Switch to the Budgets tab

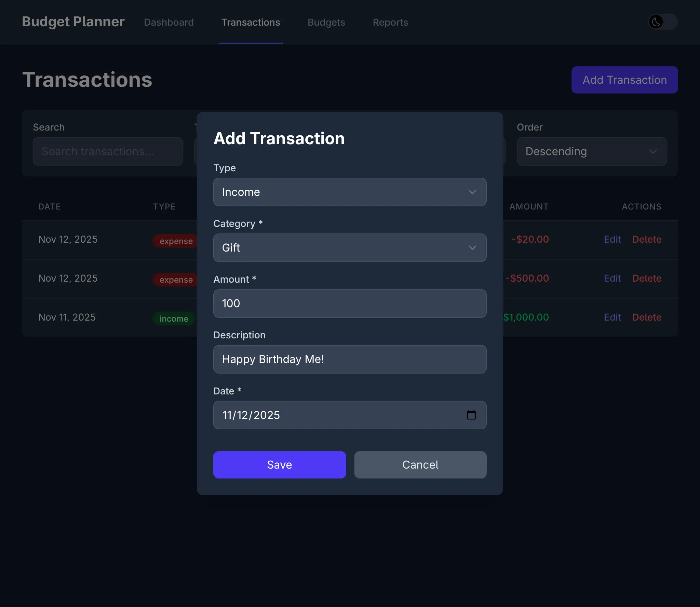[326, 22]
